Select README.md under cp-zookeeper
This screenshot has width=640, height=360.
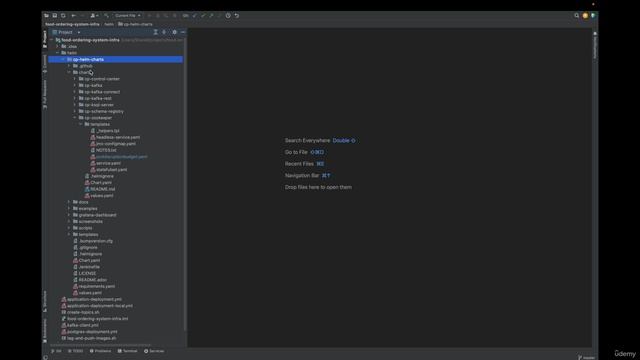coord(102,189)
